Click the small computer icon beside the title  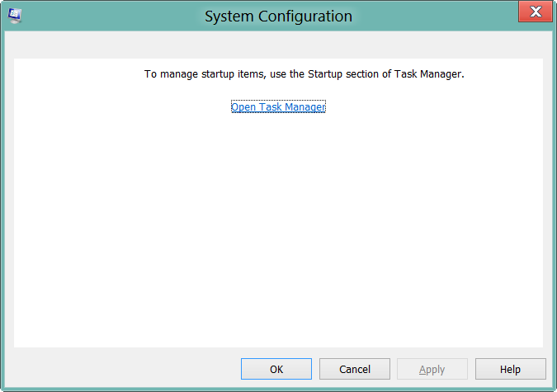tap(16, 14)
